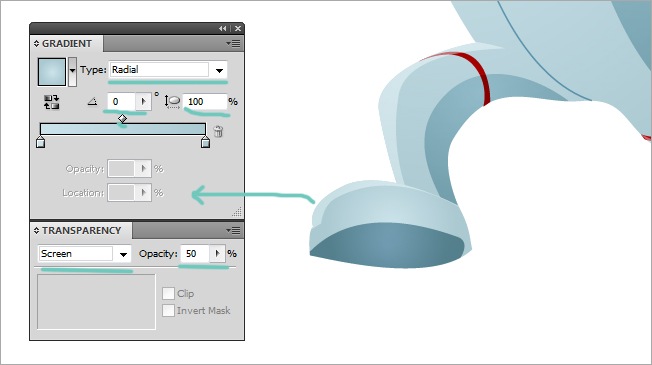Collapse panel with double-arrow icon
652x365 pixels.
coord(222,28)
